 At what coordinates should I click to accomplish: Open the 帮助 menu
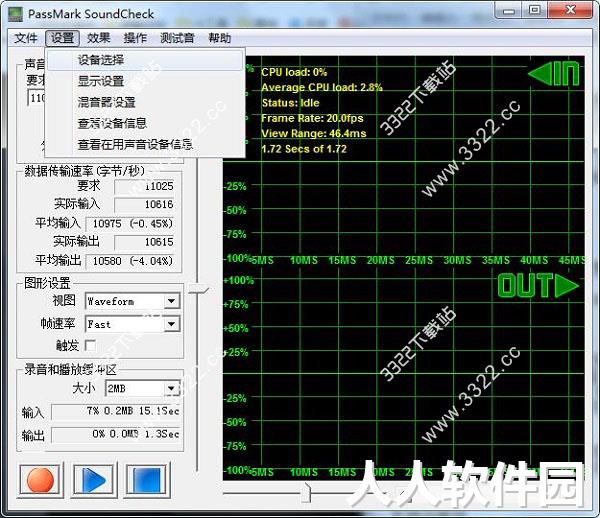(x=220, y=38)
